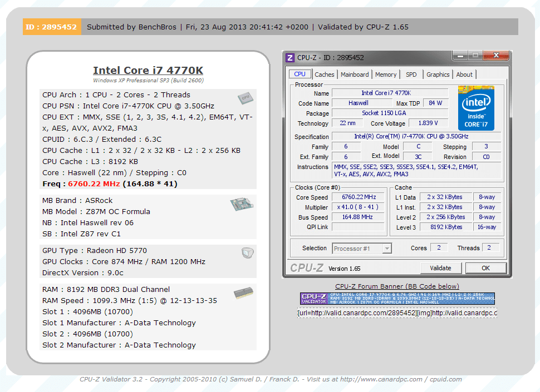The width and height of the screenshot is (540, 392).
Task: Click the motherboard icon next to MB Brand
Action: (x=242, y=204)
